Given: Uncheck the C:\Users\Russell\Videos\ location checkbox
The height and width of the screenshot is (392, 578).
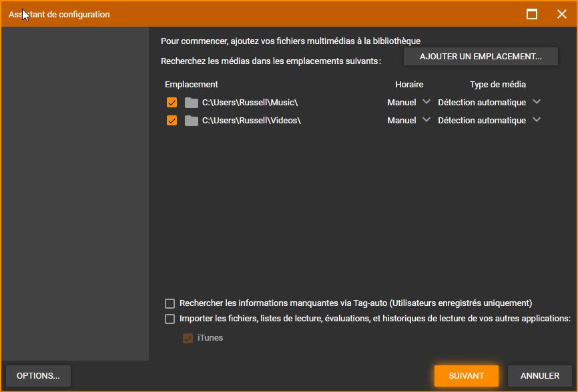Looking at the screenshot, I should tap(172, 121).
